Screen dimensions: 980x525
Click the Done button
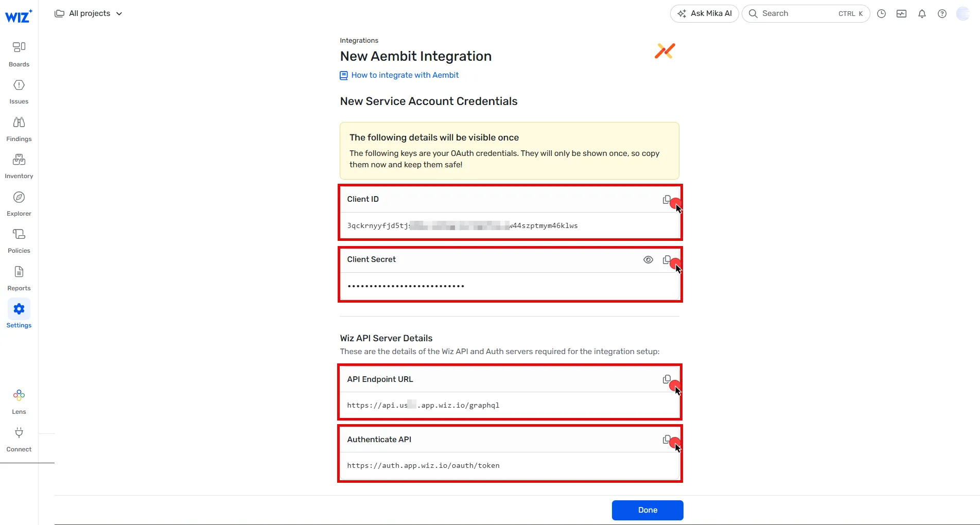pyautogui.click(x=647, y=510)
